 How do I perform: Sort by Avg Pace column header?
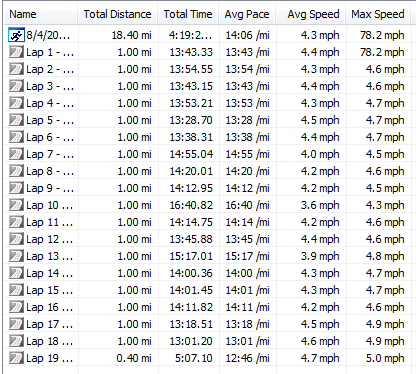(x=247, y=14)
